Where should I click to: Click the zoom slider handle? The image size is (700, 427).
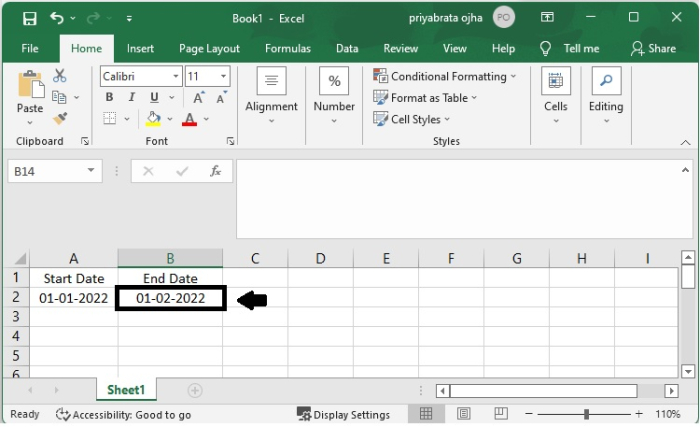click(586, 414)
